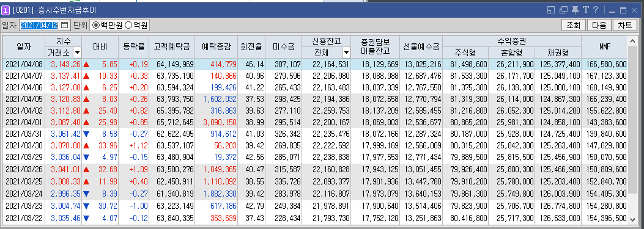Click the scrollbar up arrow of the table
Screen dimensions: 644x229
(634, 41)
